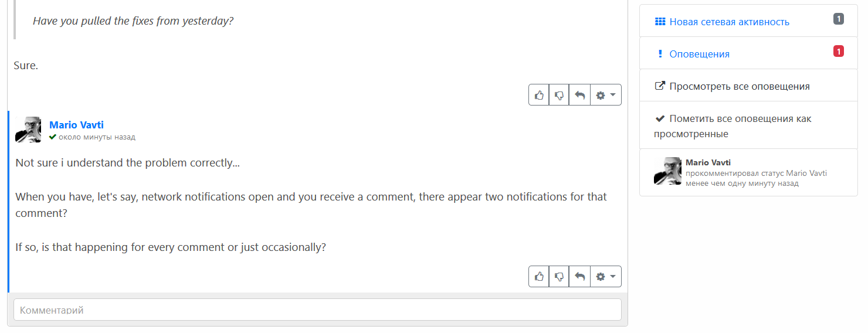The width and height of the screenshot is (868, 333).
Task: Click Просмотреть все оповещения link
Action: tap(739, 86)
